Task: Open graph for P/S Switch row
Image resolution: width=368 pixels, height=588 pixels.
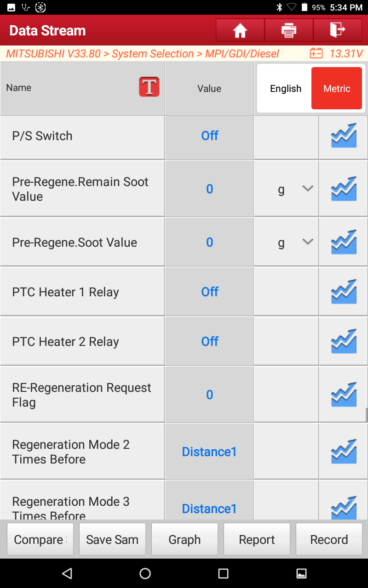Action: pyautogui.click(x=344, y=136)
